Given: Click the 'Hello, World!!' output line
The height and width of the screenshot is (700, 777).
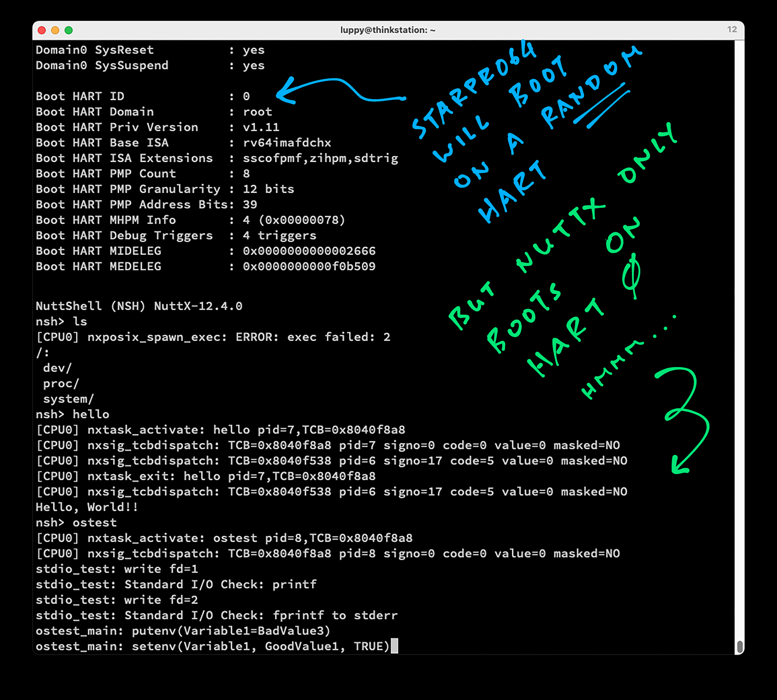Looking at the screenshot, I should 87,507.
